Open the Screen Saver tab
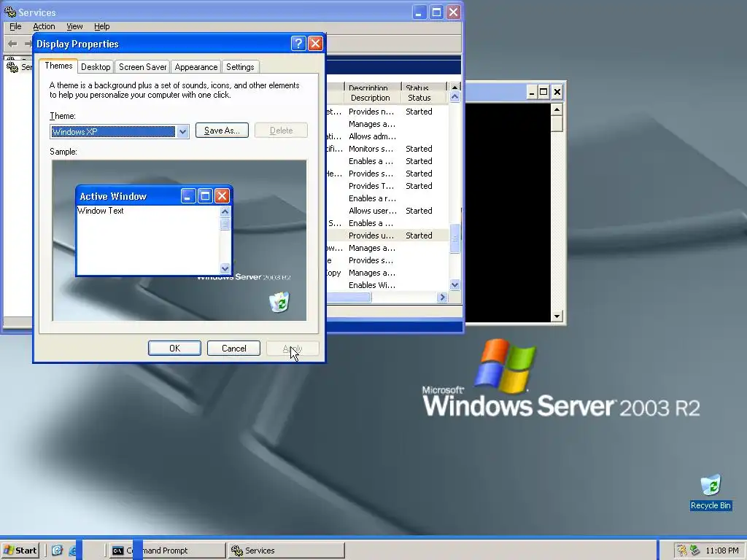This screenshot has height=560, width=747. [142, 67]
